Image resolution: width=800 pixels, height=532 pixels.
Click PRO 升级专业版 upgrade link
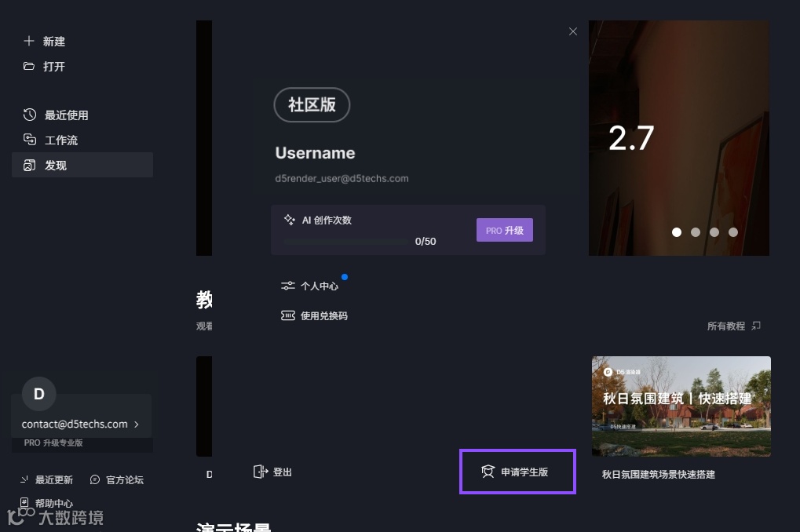[53, 443]
